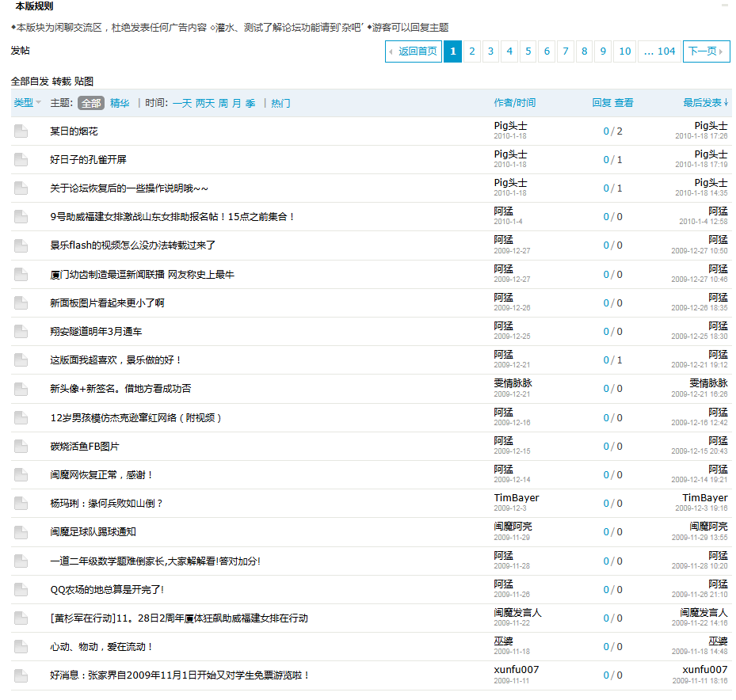The image size is (736, 700).
Task: Click the thread icon beside 闽魔足球队踢球通知
Action: pos(21,532)
